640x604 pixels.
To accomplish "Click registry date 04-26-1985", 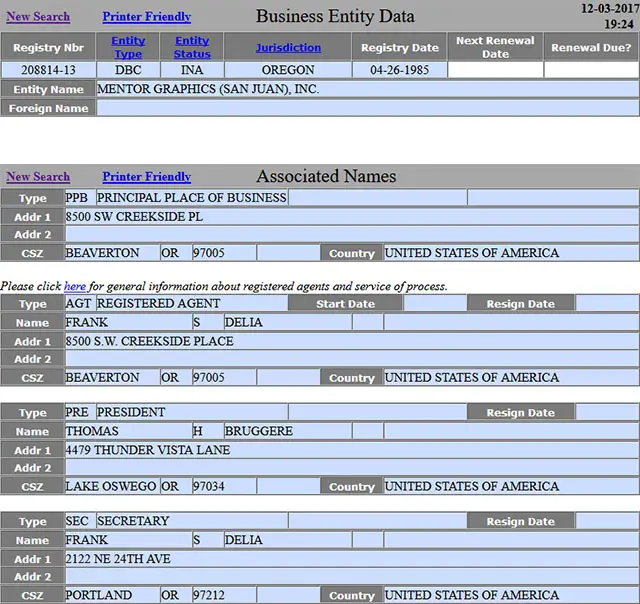I will (x=400, y=70).
